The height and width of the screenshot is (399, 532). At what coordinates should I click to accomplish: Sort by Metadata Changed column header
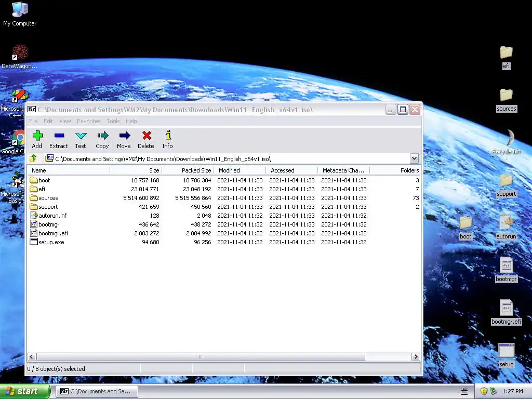pyautogui.click(x=344, y=170)
